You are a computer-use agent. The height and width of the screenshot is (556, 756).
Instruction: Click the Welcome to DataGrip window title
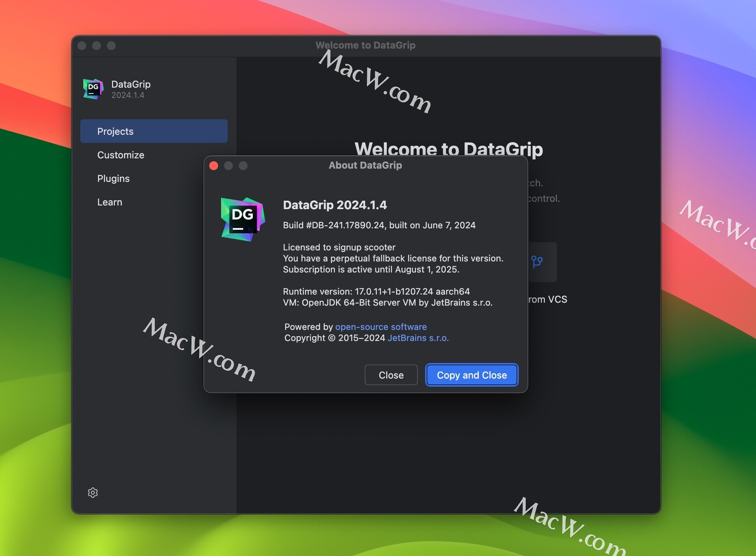(365, 45)
